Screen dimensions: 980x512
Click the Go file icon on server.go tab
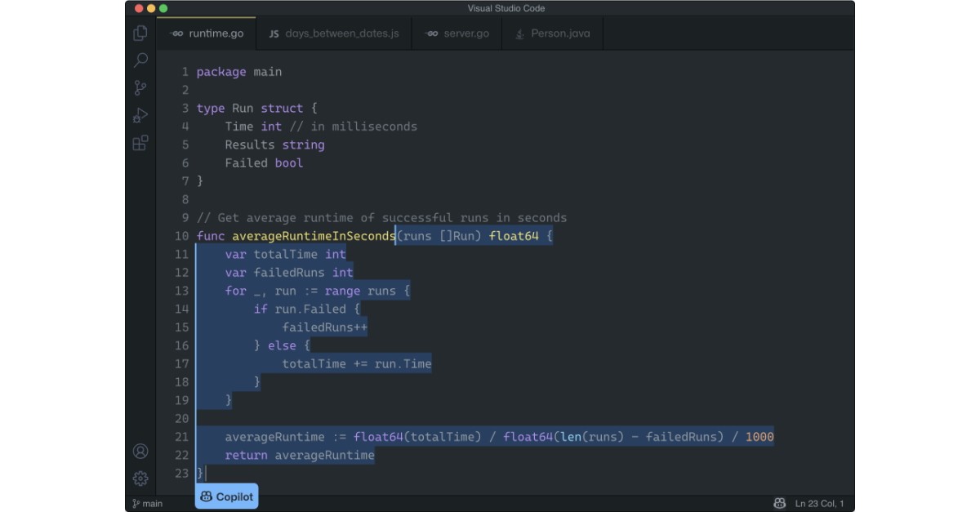(x=431, y=33)
